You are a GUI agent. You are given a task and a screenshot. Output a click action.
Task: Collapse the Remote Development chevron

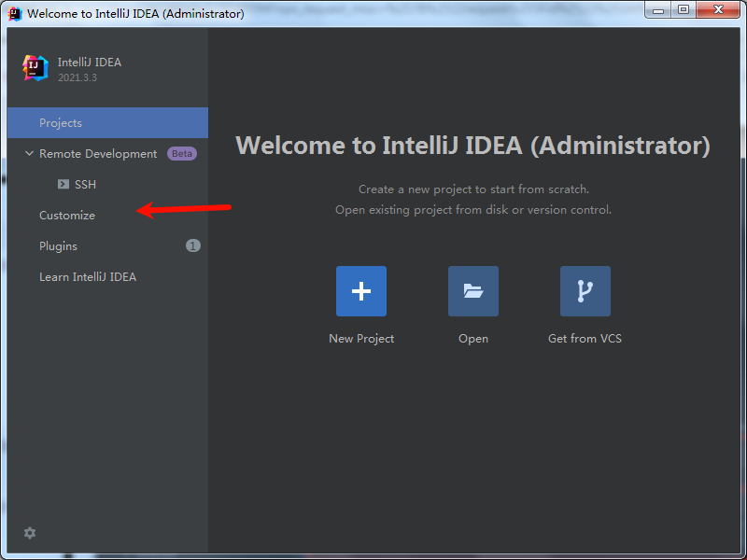pos(29,153)
